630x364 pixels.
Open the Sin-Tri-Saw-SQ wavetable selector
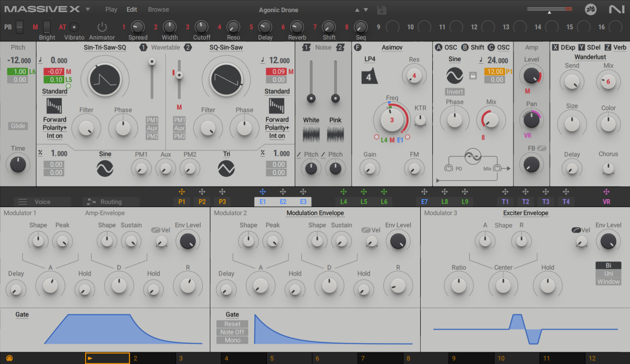coord(105,48)
